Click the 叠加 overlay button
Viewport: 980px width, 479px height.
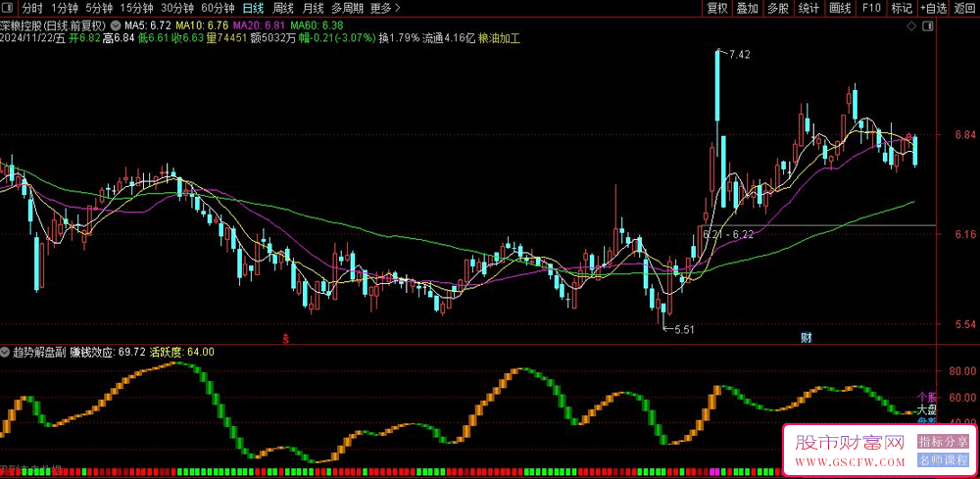748,8
